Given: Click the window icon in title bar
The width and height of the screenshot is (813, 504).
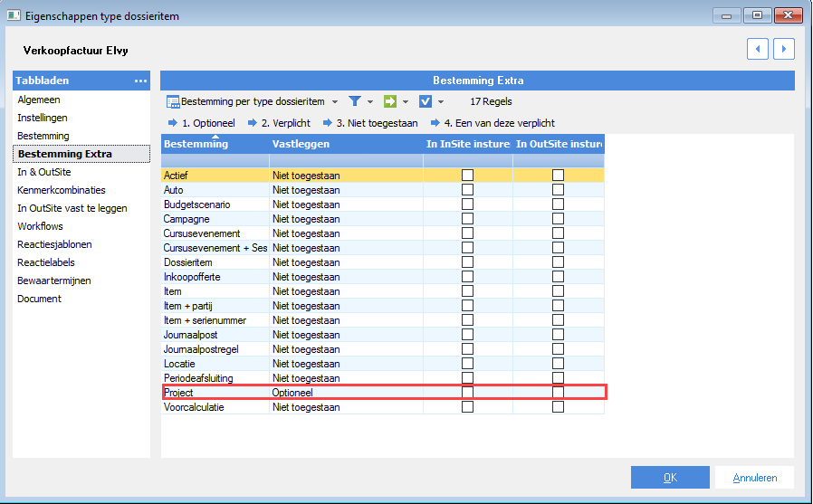Looking at the screenshot, I should 14,15.
